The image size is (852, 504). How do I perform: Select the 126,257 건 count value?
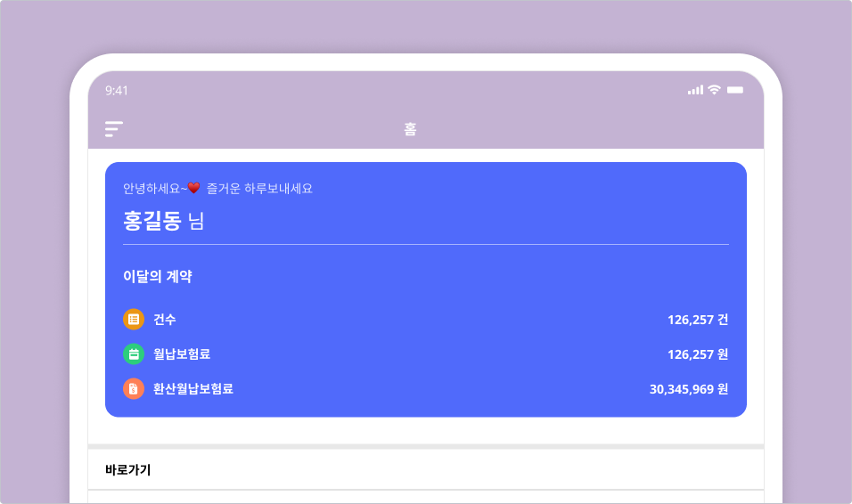(x=698, y=319)
